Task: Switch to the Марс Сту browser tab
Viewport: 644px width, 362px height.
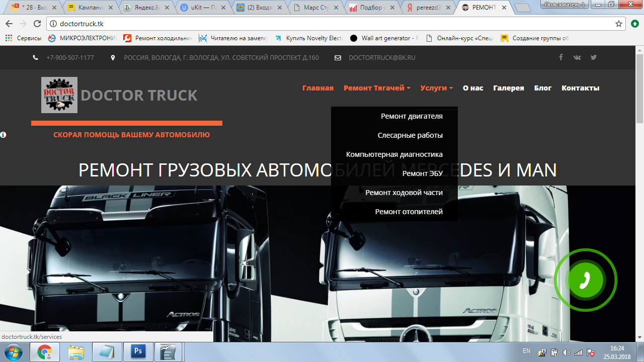Action: click(x=316, y=7)
